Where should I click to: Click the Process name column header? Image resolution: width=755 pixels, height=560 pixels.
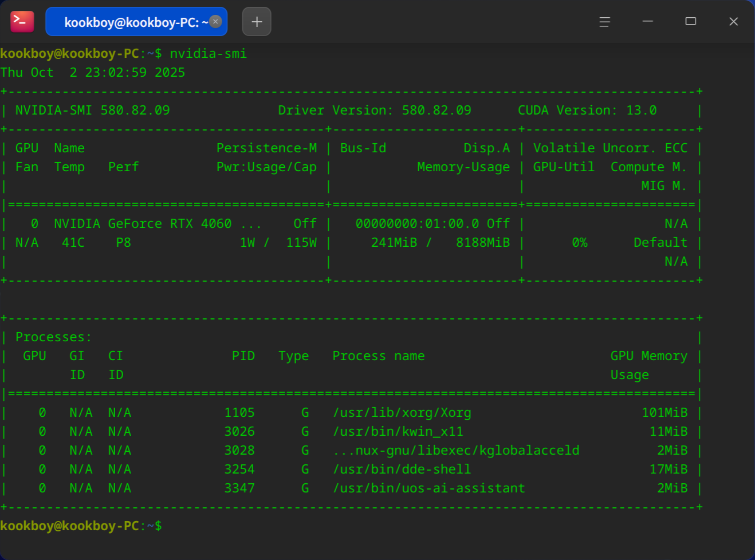pos(379,356)
